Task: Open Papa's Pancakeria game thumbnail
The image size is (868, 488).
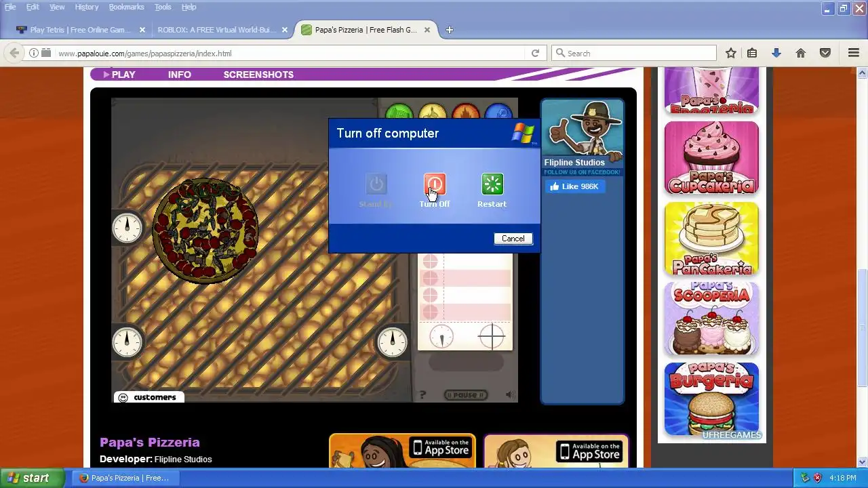Action: click(x=711, y=239)
